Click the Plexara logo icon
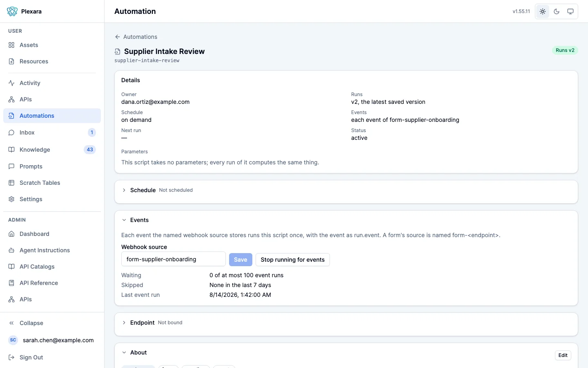The width and height of the screenshot is (588, 368). click(12, 11)
